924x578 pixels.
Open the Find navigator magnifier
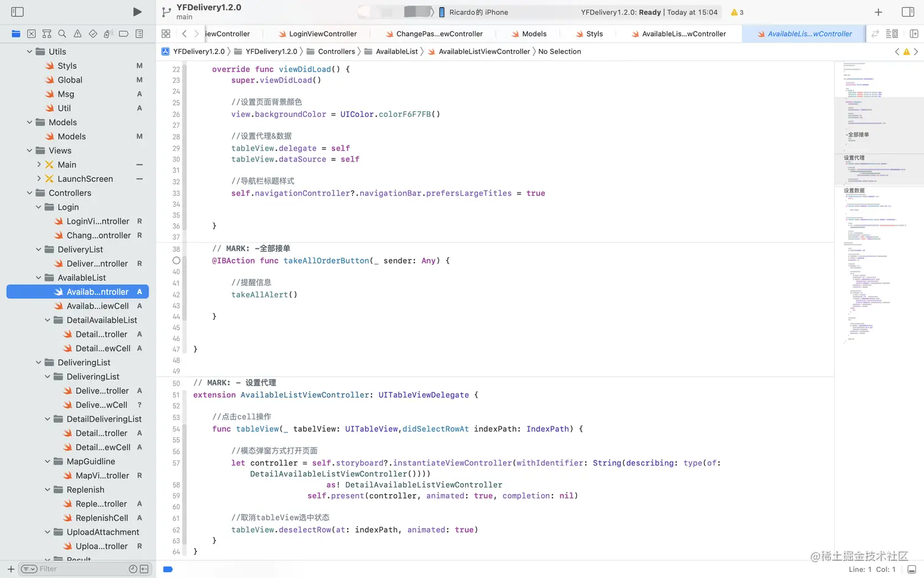[x=62, y=34]
